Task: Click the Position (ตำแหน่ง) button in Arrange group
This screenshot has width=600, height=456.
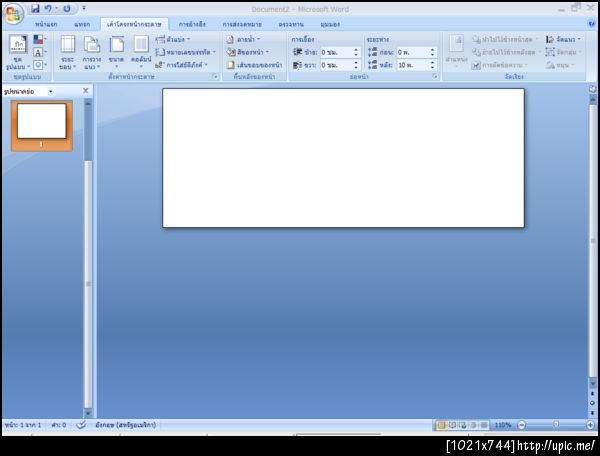Action: (456, 52)
